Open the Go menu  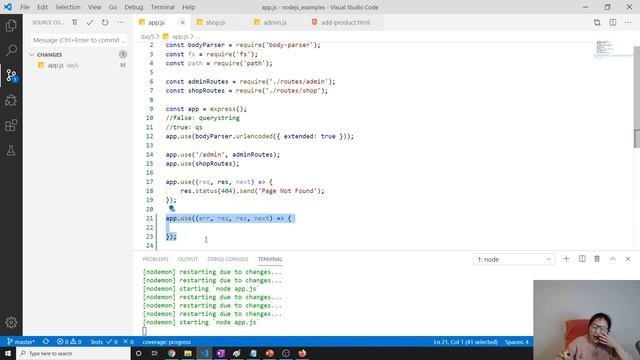coord(113,7)
